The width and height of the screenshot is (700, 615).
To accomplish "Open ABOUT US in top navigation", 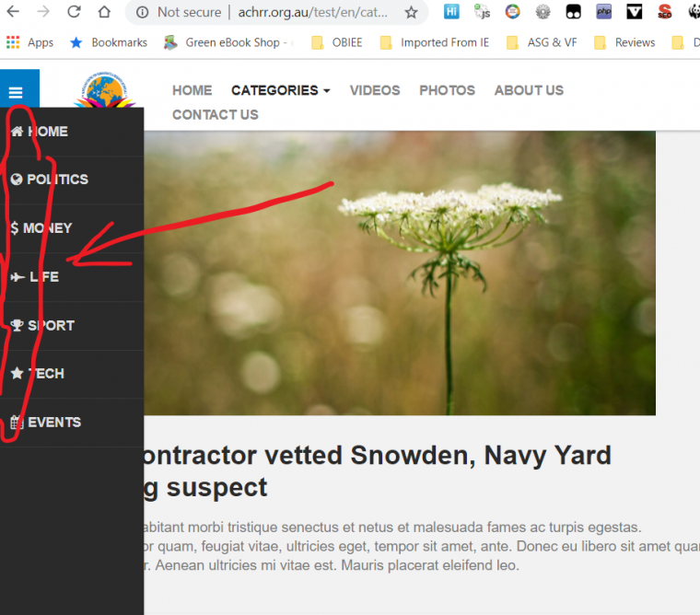I will click(529, 90).
